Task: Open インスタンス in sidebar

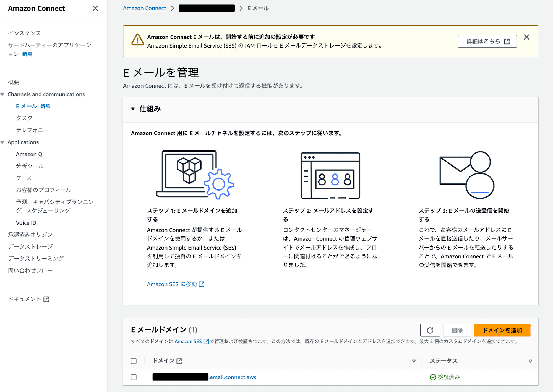Action: coord(24,33)
